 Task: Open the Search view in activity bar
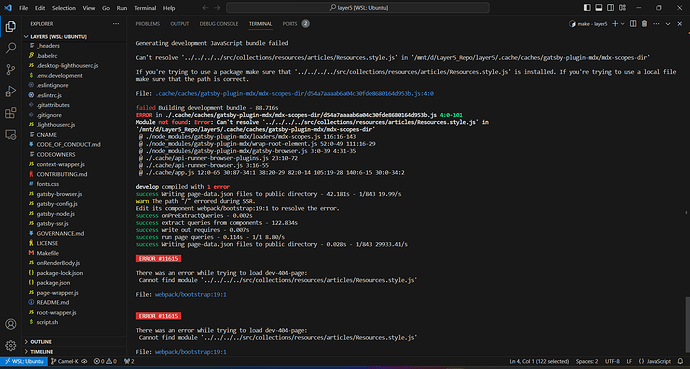coord(11,48)
